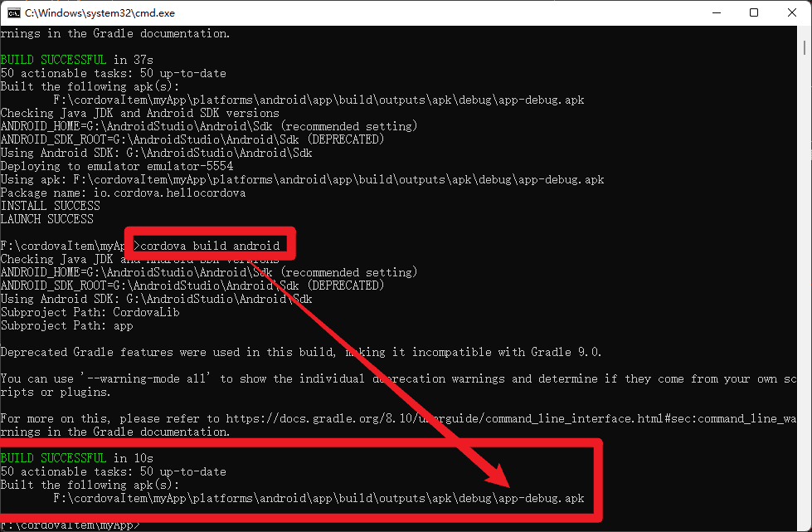Click 'Deploying to emulator emulator-5554' line
The image size is (812, 532).
pos(116,166)
